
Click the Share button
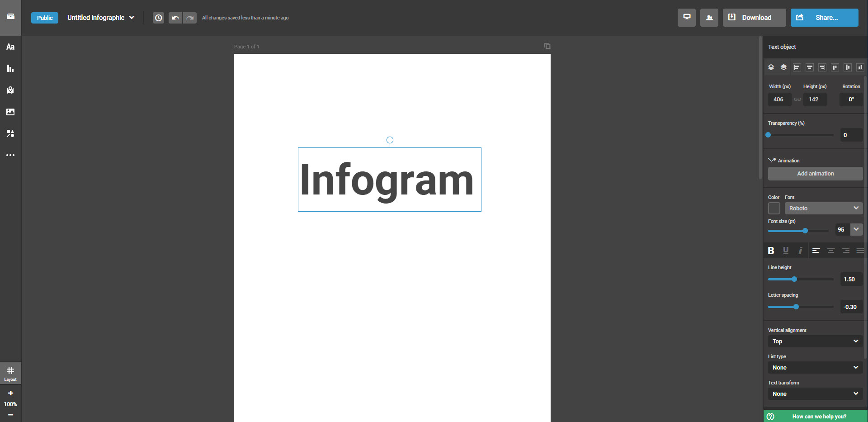pos(825,18)
